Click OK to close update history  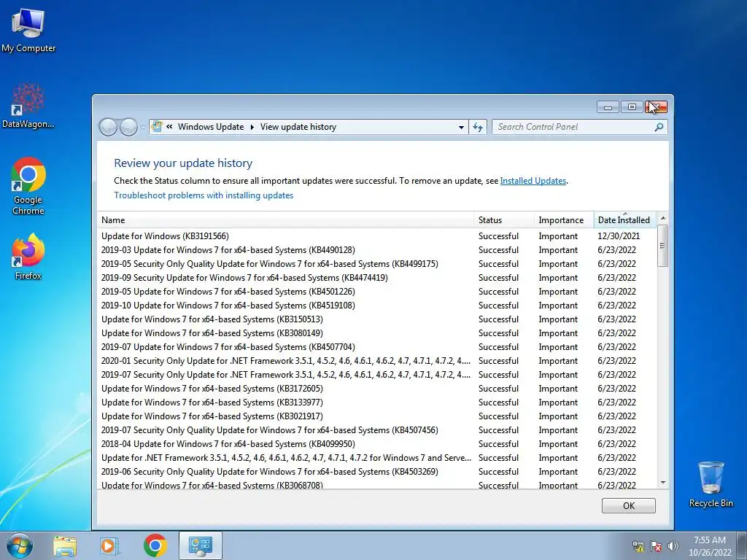coord(628,506)
